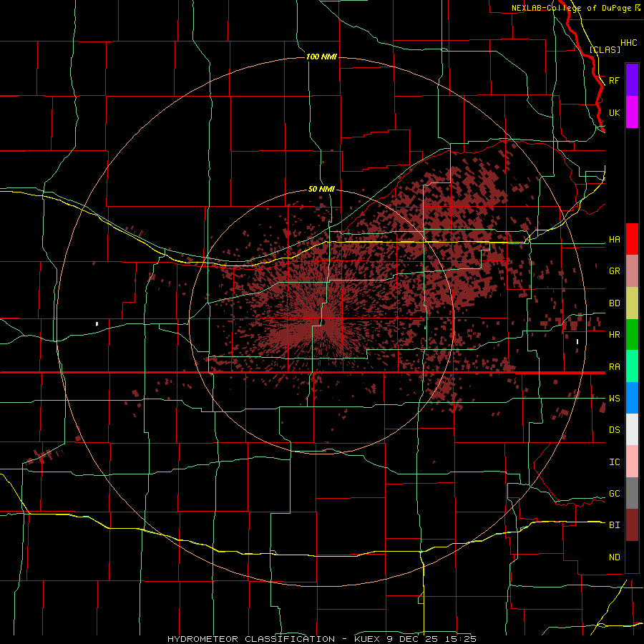Click the IC legend label
The height and width of the screenshot is (644, 644).
(x=614, y=462)
